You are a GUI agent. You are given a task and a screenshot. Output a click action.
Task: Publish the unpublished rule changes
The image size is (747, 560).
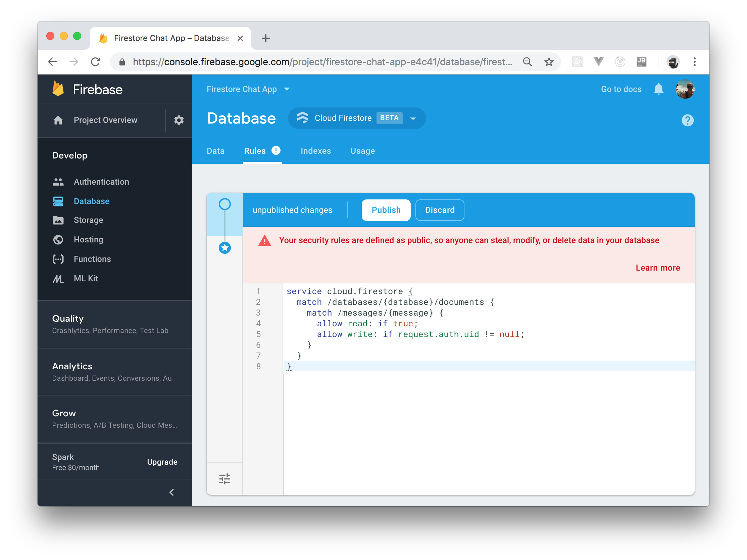click(x=386, y=210)
